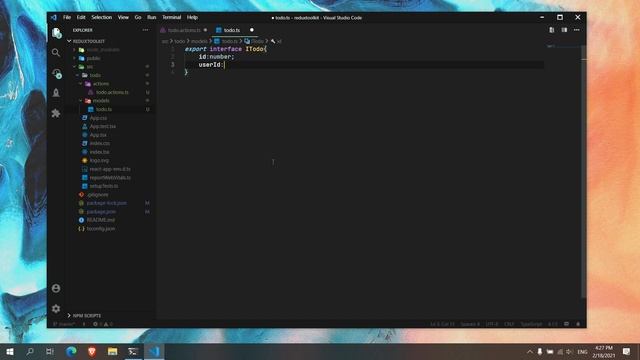Open setupTests.ts in the file tree

(x=104, y=186)
